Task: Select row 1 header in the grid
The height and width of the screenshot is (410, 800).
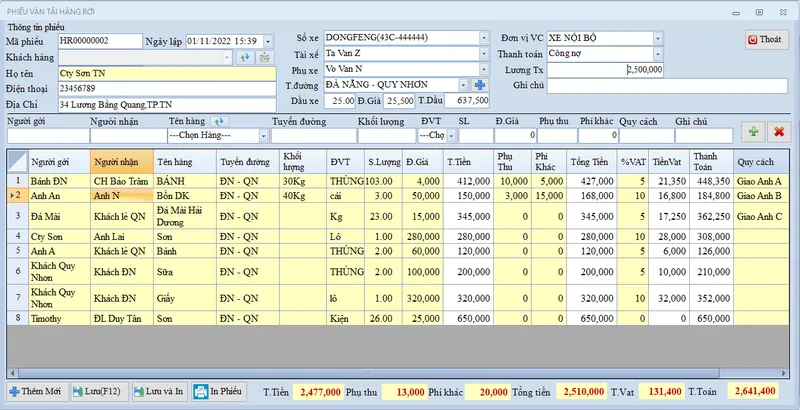Action: coord(18,181)
